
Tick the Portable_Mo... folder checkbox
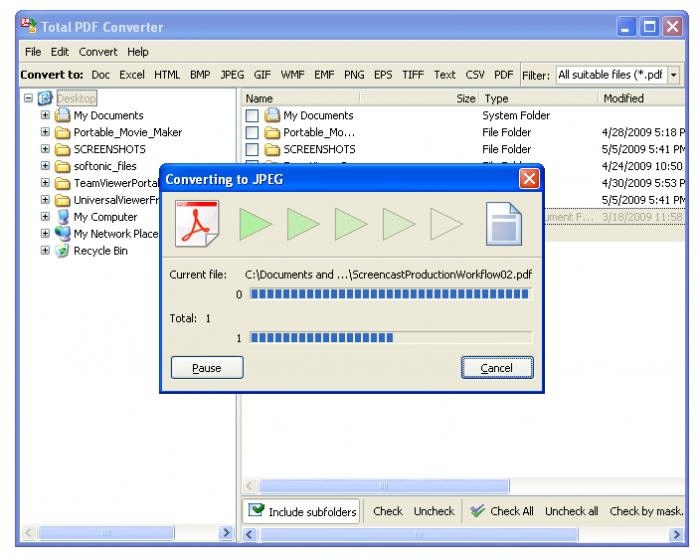tap(252, 133)
